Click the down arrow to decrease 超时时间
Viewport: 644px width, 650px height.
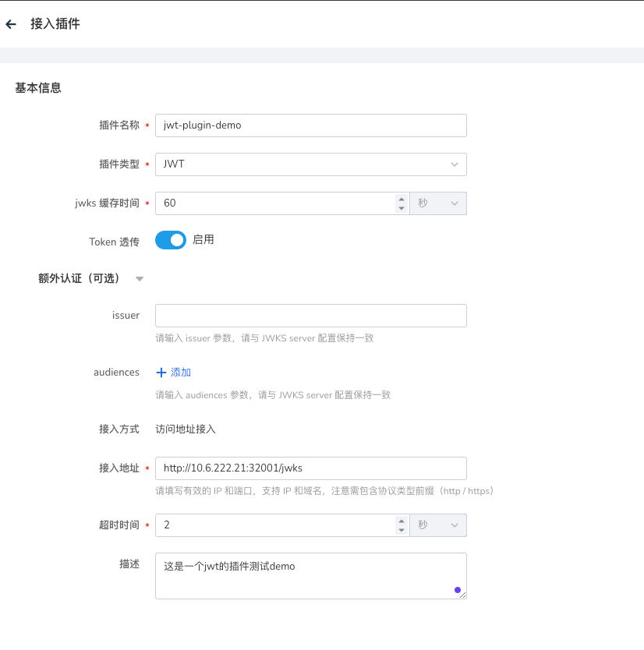click(402, 528)
